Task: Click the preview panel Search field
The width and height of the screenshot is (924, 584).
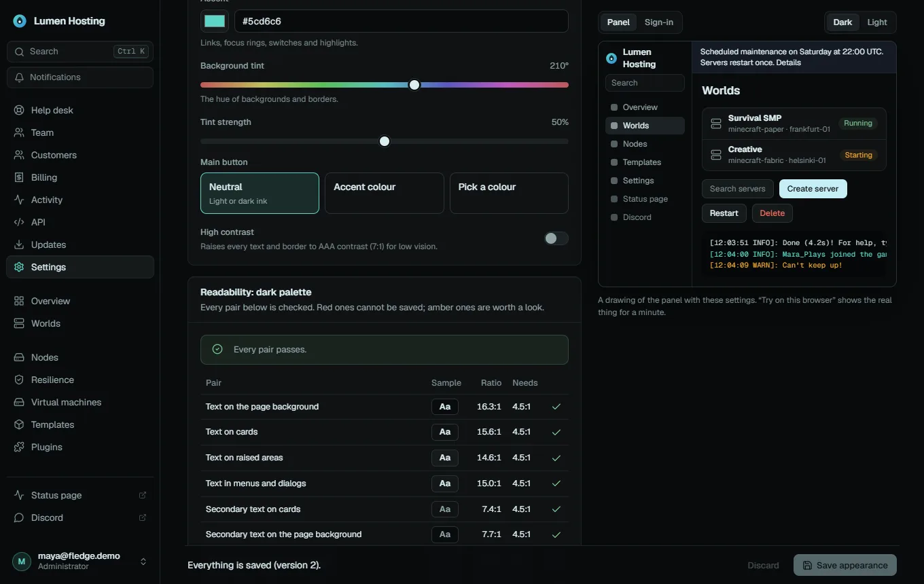Action: (x=645, y=83)
